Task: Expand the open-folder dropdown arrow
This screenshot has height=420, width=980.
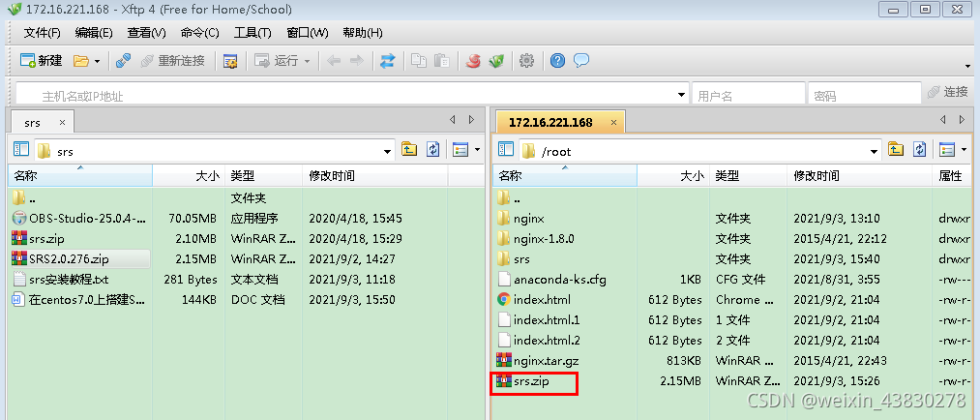Action: coord(97,61)
